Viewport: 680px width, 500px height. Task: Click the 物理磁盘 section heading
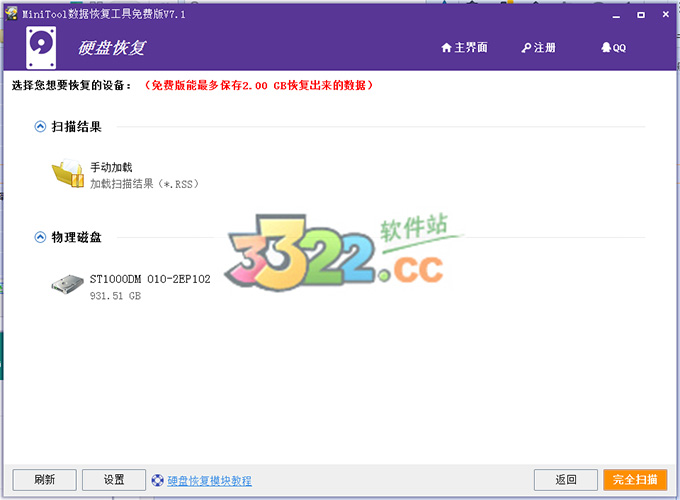76,237
